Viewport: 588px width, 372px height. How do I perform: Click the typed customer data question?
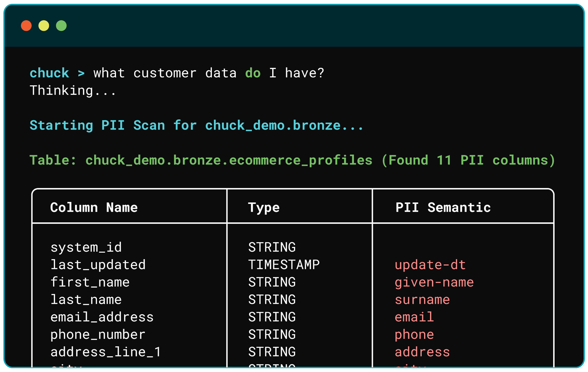click(x=209, y=73)
